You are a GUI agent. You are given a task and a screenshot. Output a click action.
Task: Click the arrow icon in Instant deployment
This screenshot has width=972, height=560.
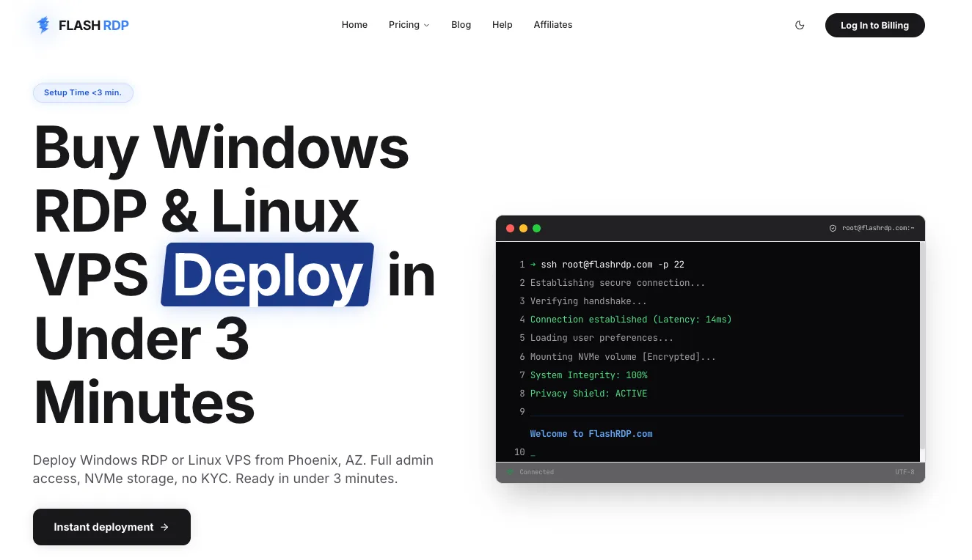(164, 527)
